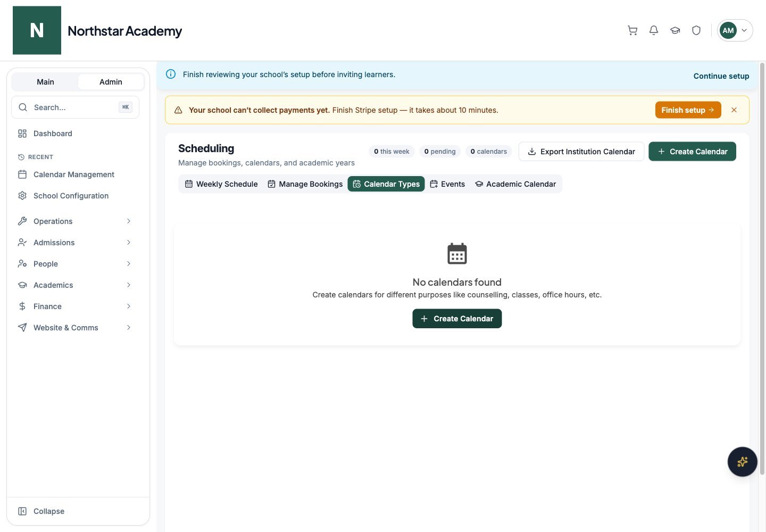Expand the Admissions section
This screenshot has height=532, width=766.
pos(75,243)
